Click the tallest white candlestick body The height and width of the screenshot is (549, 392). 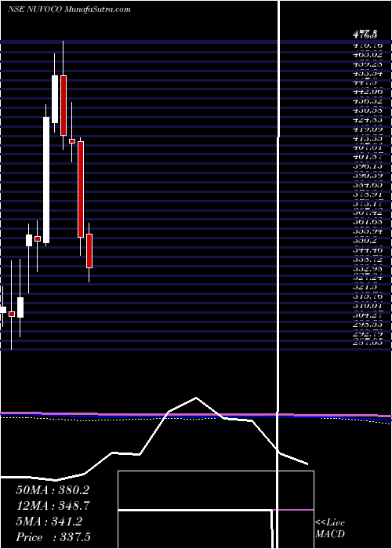point(46,180)
